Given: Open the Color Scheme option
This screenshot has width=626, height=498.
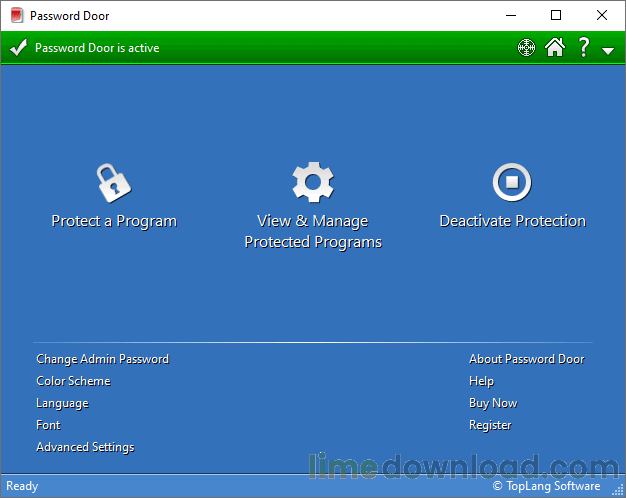Looking at the screenshot, I should coord(73,381).
